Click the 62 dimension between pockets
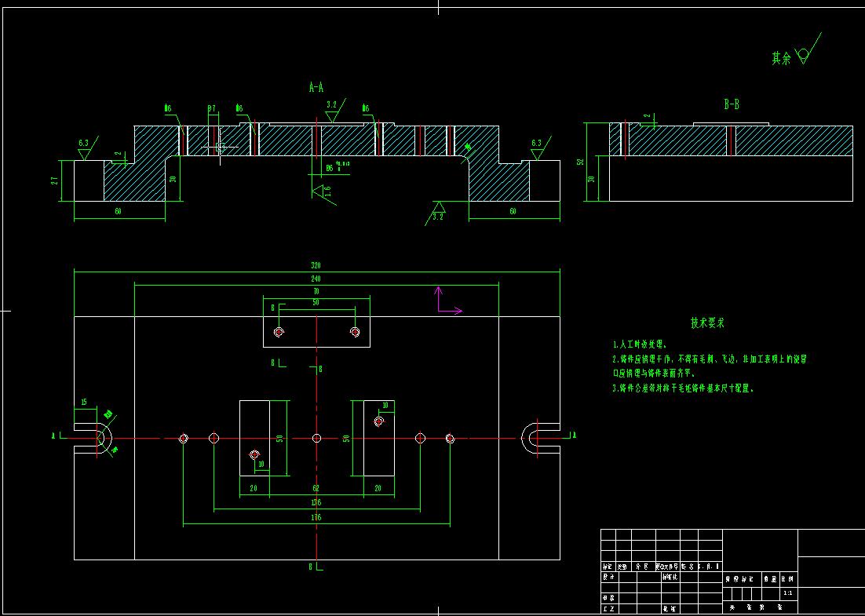This screenshot has height=616, width=865. [316, 488]
